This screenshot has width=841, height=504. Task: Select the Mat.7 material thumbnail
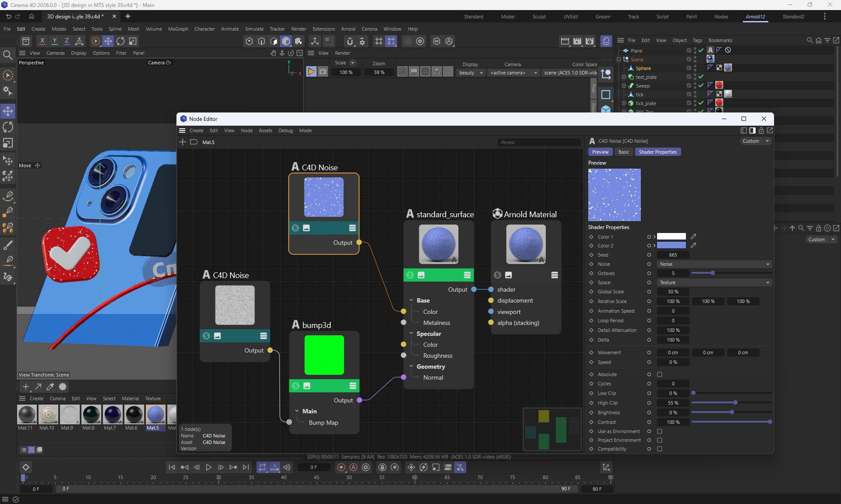tap(113, 414)
